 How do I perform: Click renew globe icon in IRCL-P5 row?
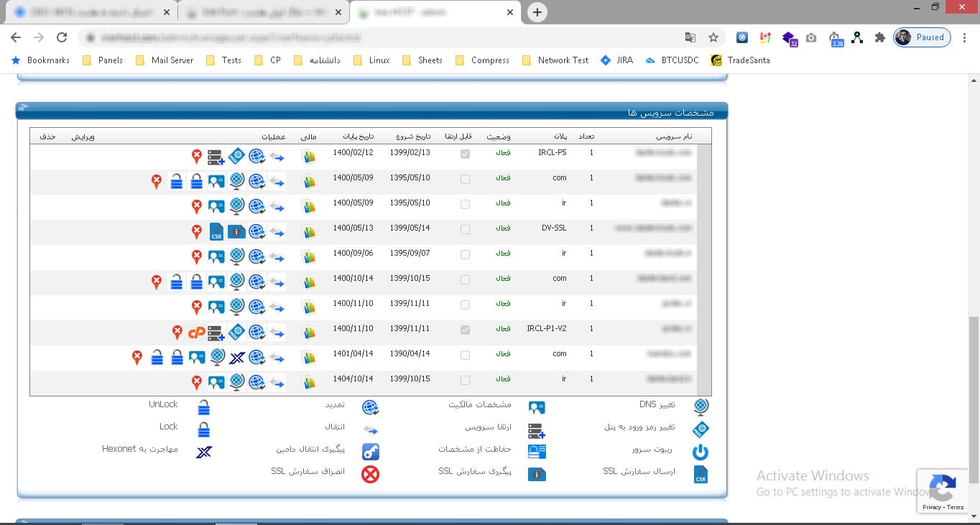click(257, 156)
